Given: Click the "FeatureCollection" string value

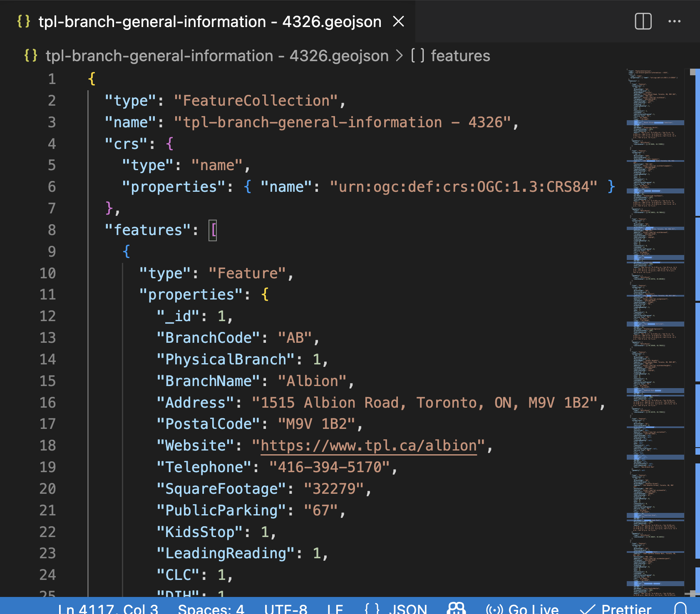Looking at the screenshot, I should tap(256, 101).
